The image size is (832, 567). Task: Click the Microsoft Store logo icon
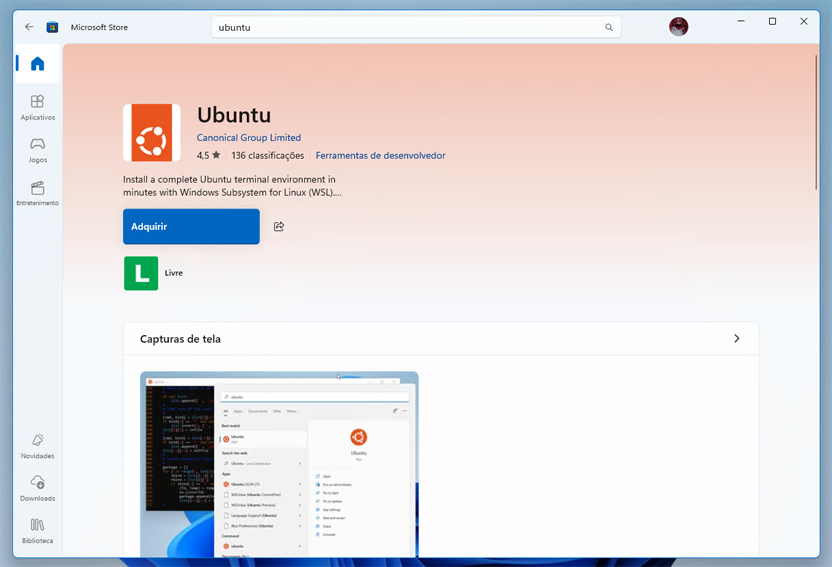pos(52,27)
